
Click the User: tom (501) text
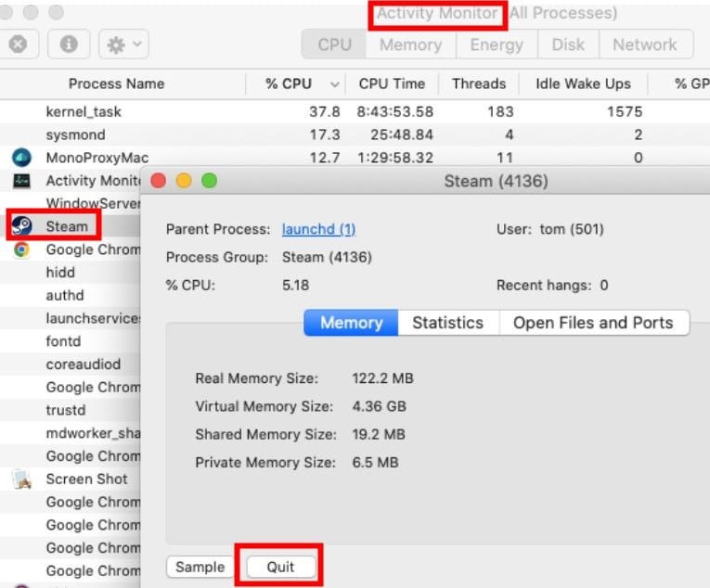[x=550, y=229]
